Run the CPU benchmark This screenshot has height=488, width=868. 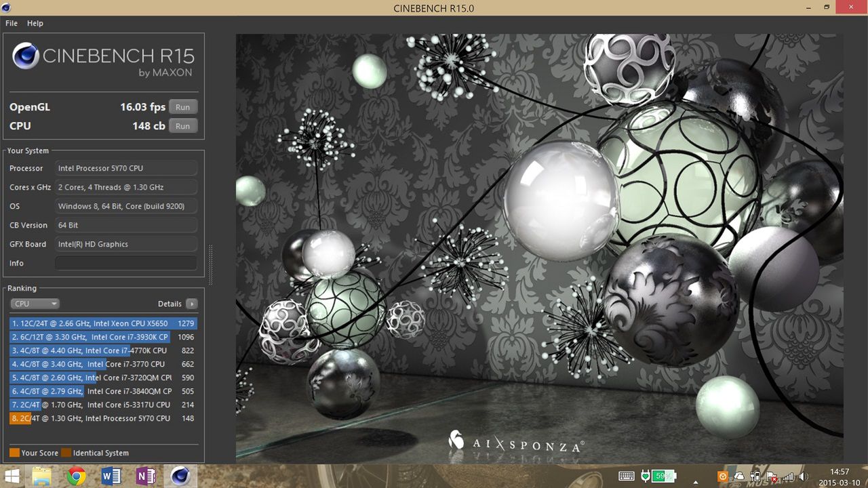(183, 126)
